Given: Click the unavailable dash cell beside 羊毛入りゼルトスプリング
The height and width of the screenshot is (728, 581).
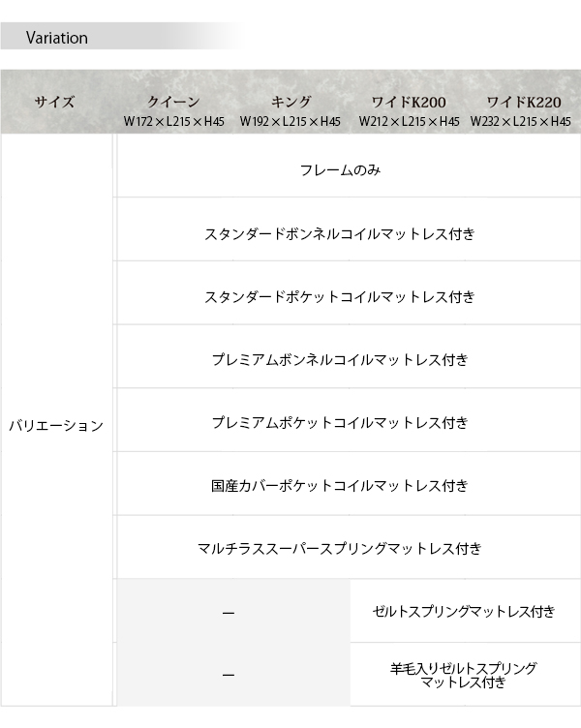Looking at the screenshot, I should click(x=233, y=675).
